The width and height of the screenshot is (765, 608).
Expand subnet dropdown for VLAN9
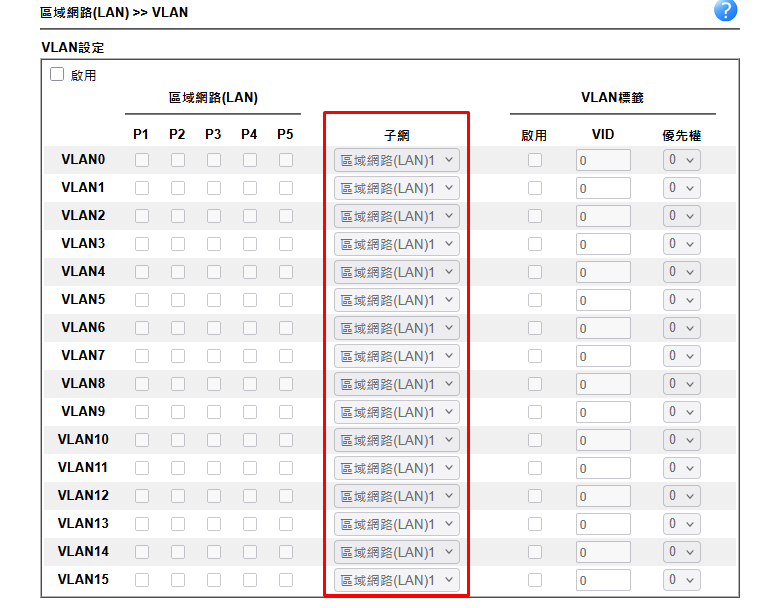pos(397,412)
